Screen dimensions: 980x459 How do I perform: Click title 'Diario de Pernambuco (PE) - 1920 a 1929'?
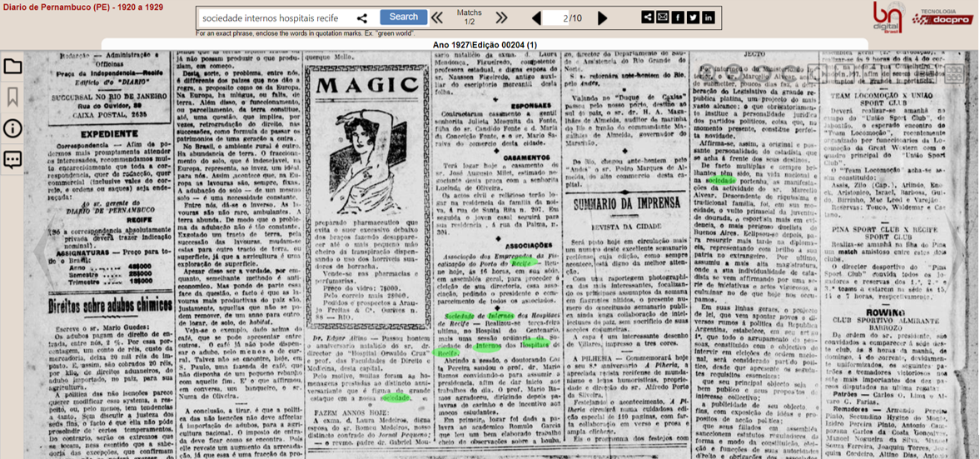(x=83, y=7)
